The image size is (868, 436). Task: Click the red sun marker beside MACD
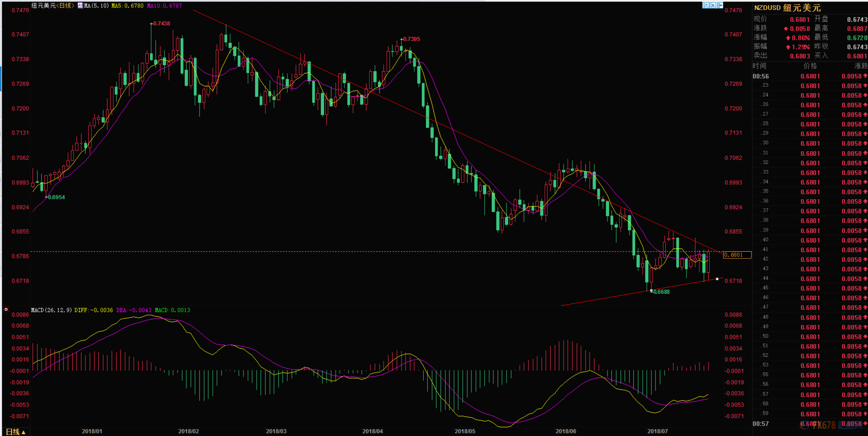(6, 309)
